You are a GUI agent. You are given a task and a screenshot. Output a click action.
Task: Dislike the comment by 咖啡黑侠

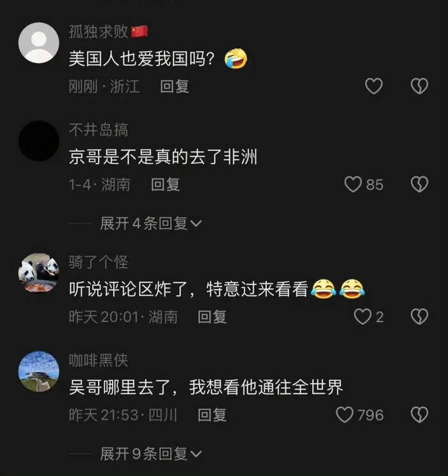(x=419, y=414)
